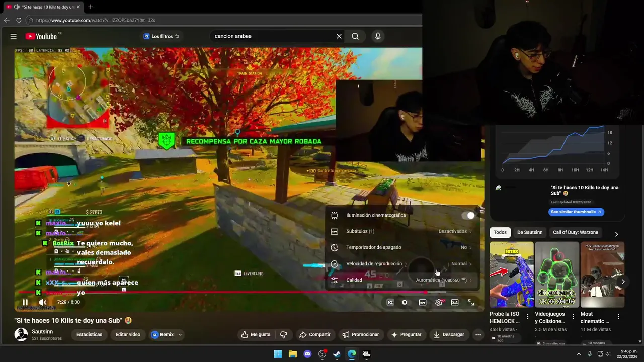Open the Sautsinn channel avatar
Screen dimensions: 644x362
tap(21, 334)
